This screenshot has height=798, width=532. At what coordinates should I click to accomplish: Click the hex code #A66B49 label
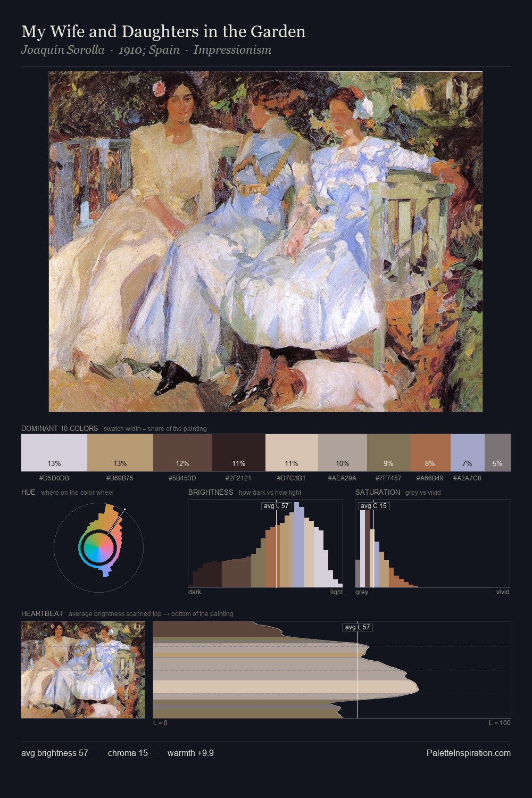coord(430,478)
